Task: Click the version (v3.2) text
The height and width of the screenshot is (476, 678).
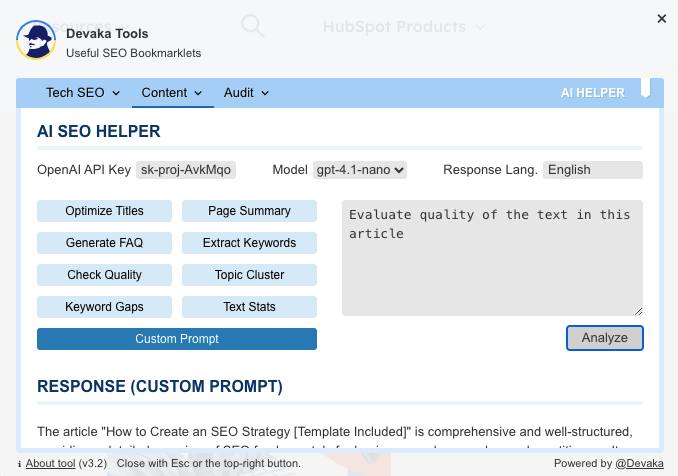Action: pyautogui.click(x=93, y=463)
